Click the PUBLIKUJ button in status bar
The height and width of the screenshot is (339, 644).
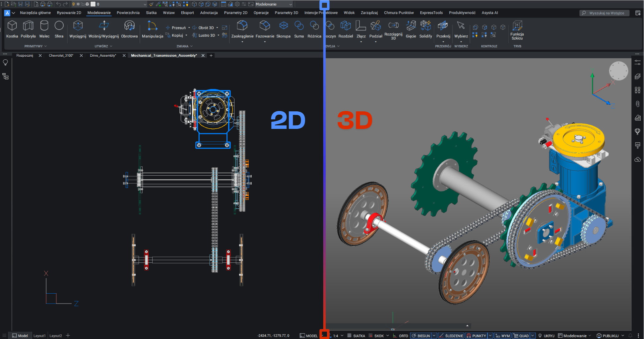tap(610, 336)
